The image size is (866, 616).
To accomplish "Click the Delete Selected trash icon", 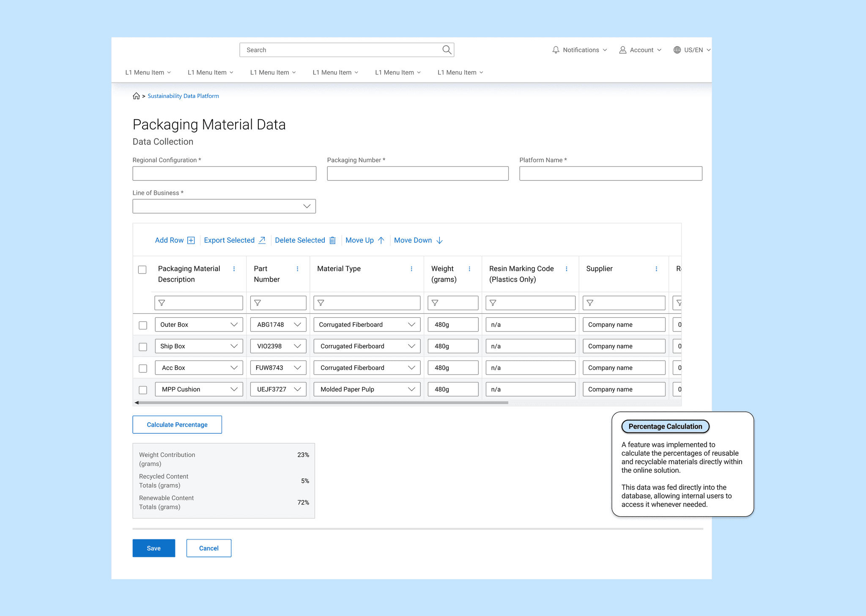I will point(333,241).
